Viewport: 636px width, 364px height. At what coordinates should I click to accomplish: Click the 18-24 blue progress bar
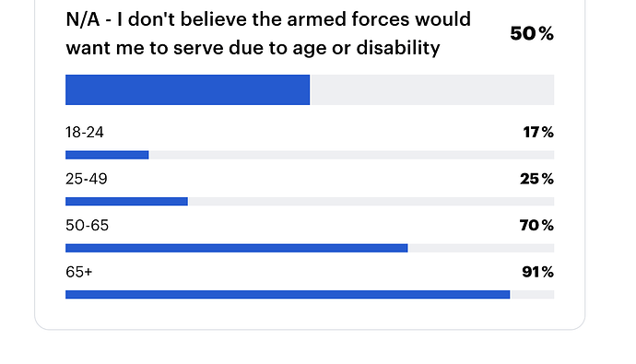point(107,155)
